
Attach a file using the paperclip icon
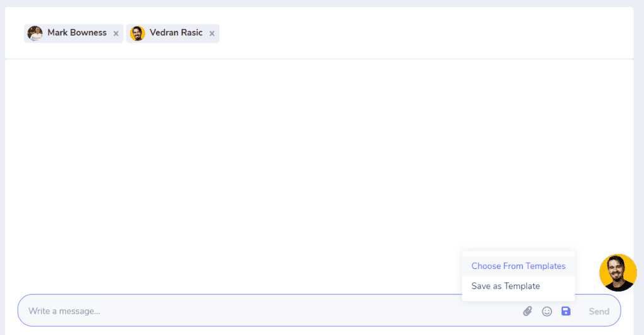coord(528,311)
